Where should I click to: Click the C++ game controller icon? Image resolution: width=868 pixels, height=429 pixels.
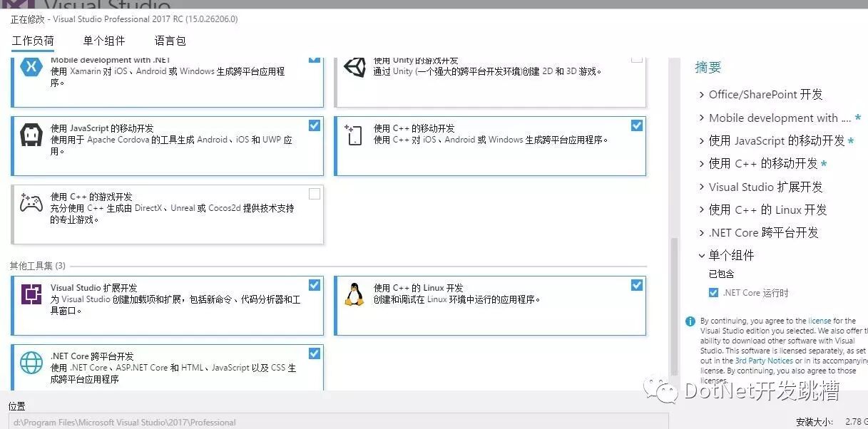(x=31, y=203)
